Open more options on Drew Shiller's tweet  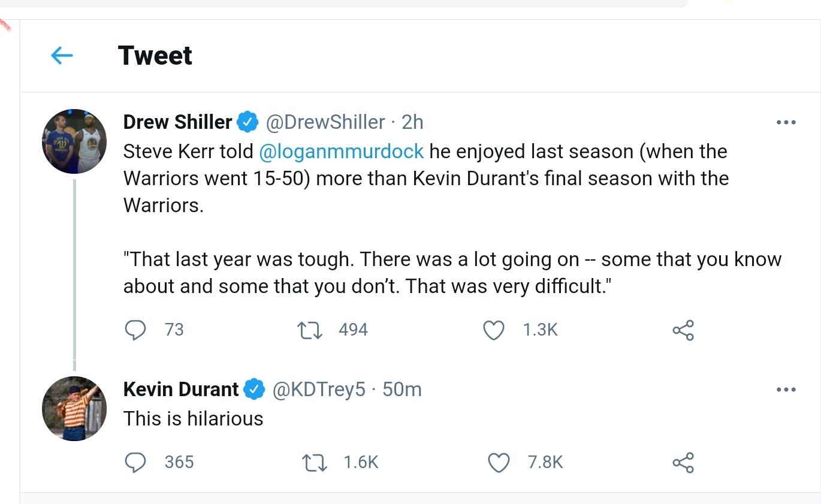click(786, 122)
